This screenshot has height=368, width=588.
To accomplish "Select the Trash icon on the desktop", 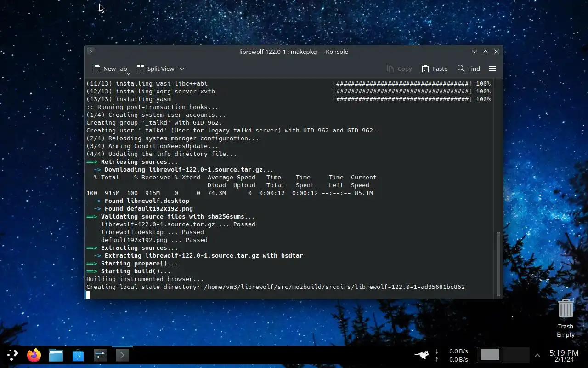I will coord(565,317).
